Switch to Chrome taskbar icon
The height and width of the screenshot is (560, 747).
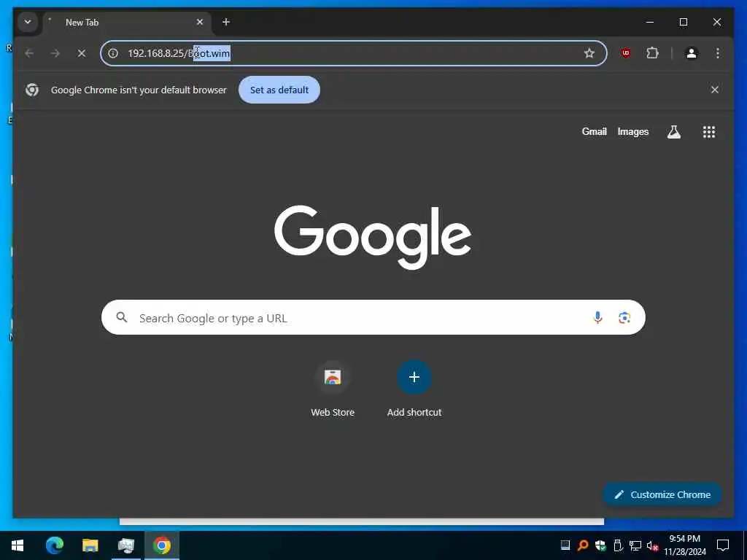(x=161, y=545)
